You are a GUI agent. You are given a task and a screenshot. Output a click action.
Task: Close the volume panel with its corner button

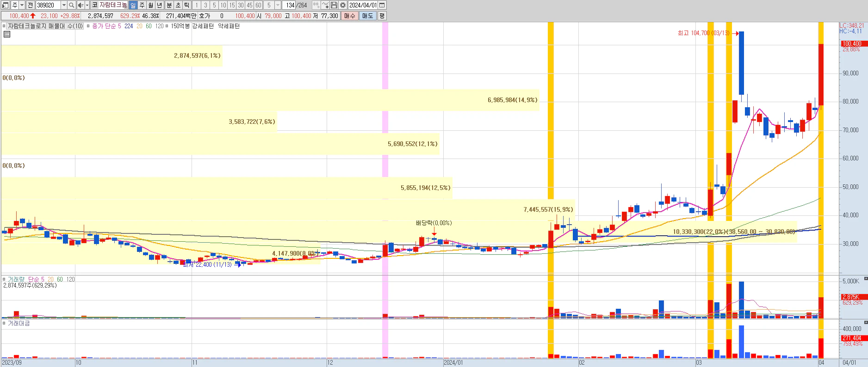(x=866, y=278)
